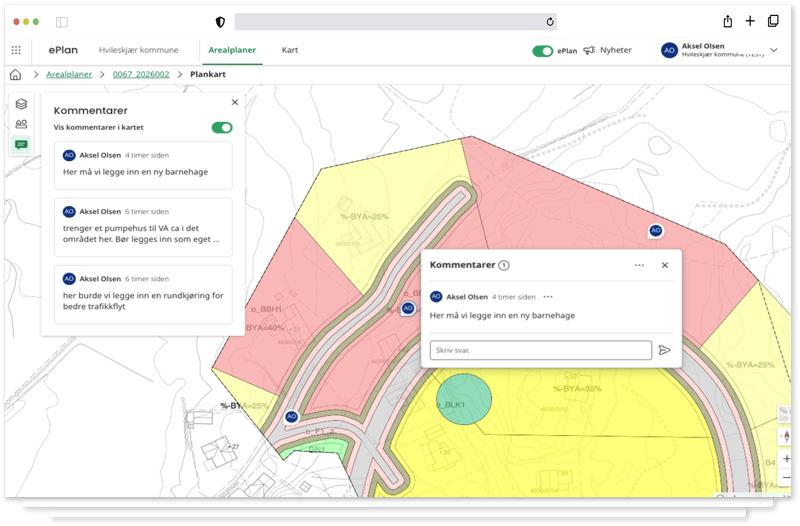The image size is (800, 526).
Task: Open comment 'Her må vi legge inn en ny barnehage' card
Action: [x=143, y=165]
